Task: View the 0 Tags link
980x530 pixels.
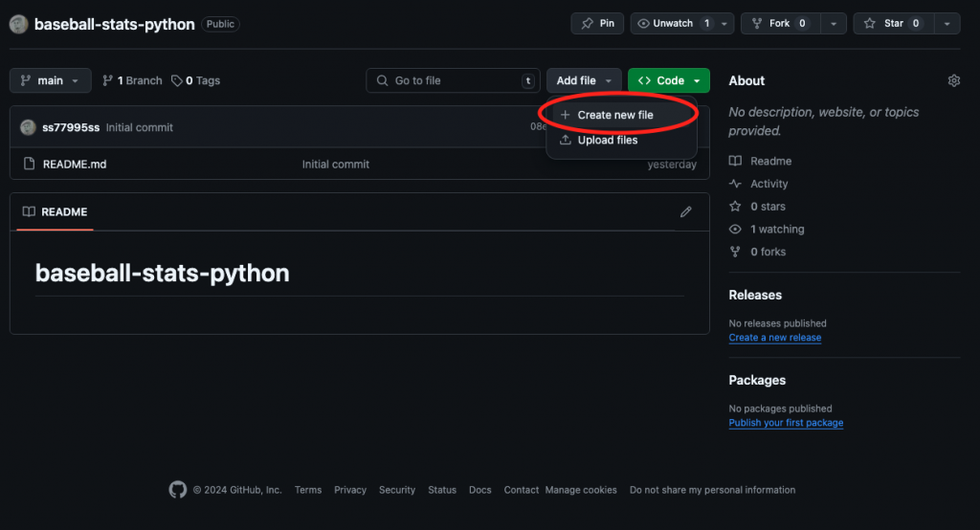Action: coord(195,80)
